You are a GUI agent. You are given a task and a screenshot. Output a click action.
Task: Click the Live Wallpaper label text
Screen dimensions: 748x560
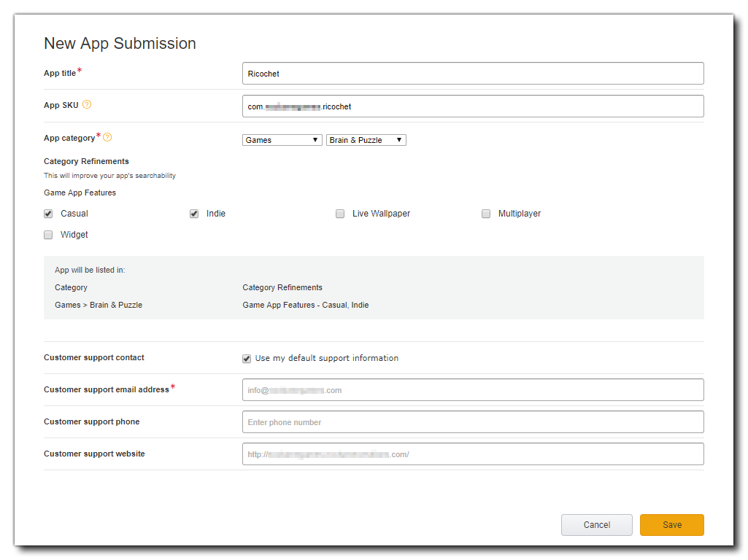click(x=381, y=214)
